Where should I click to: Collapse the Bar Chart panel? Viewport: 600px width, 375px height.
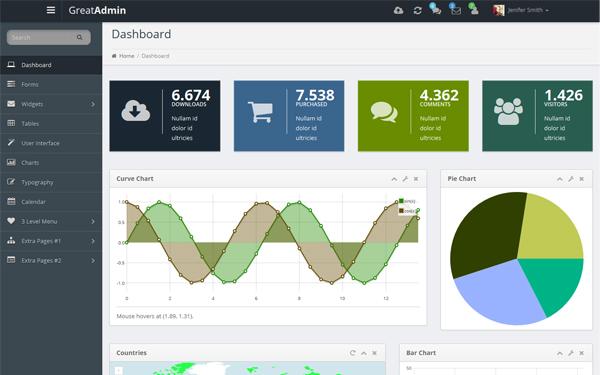[560, 353]
